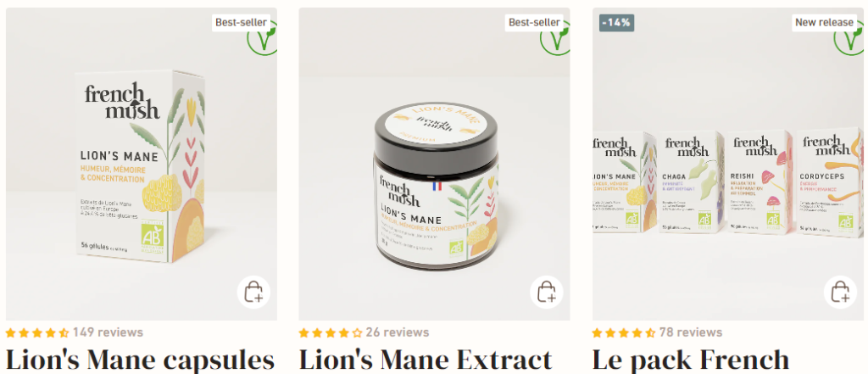Select the four-box pack product image

[x=728, y=164]
